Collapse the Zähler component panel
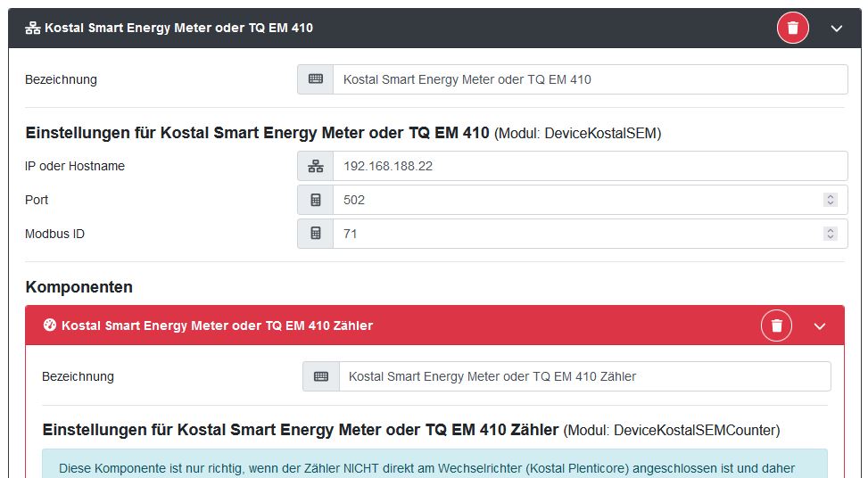 820,326
